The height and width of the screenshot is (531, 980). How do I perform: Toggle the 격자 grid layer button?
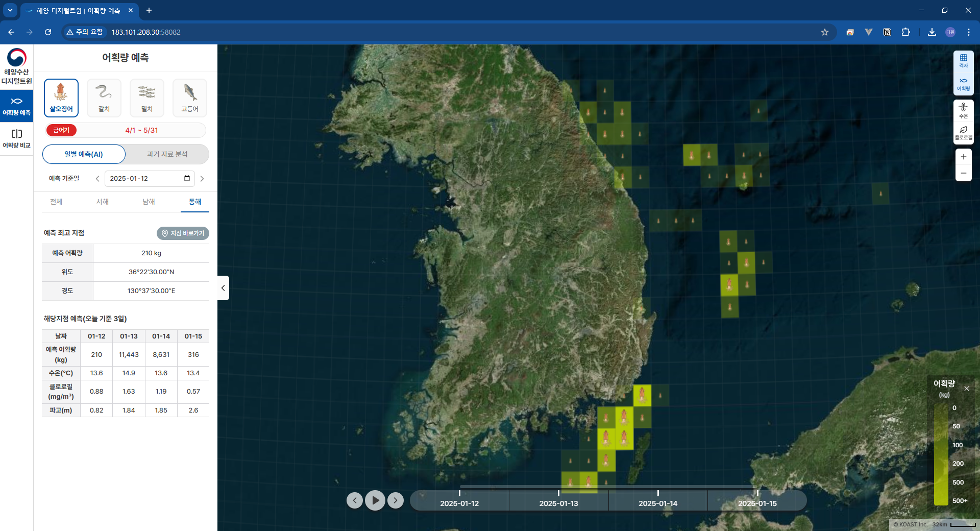pos(964,61)
